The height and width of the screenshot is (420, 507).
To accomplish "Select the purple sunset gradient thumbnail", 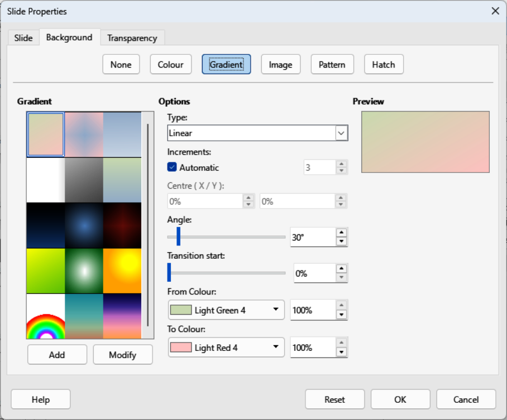I will pyautogui.click(x=122, y=317).
